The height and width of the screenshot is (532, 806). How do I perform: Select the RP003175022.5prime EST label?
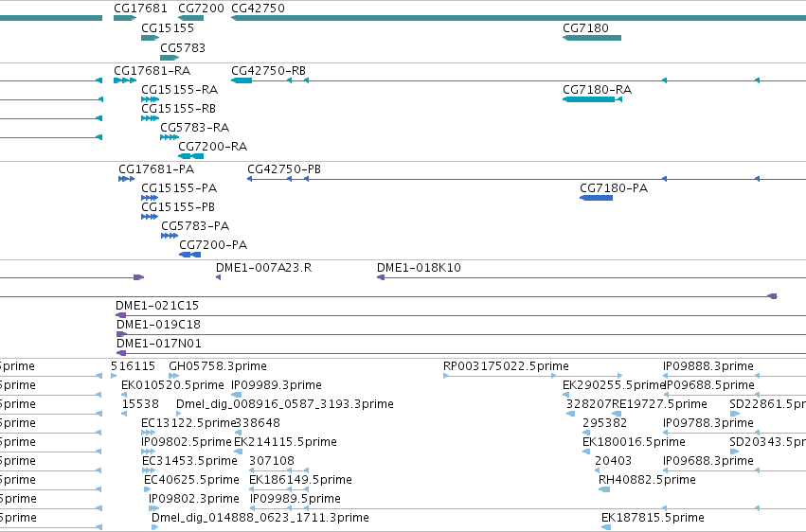point(507,366)
